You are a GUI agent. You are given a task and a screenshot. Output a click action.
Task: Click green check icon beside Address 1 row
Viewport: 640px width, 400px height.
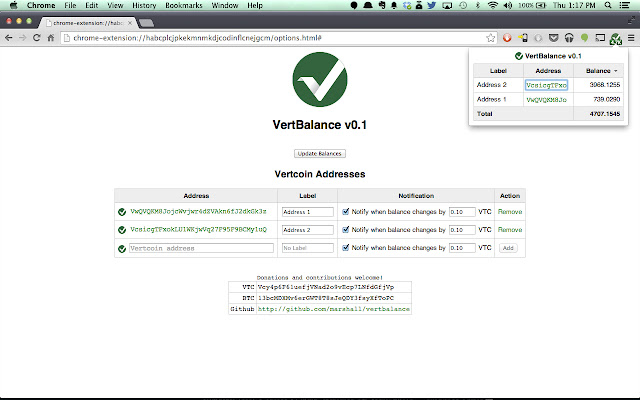(x=122, y=212)
